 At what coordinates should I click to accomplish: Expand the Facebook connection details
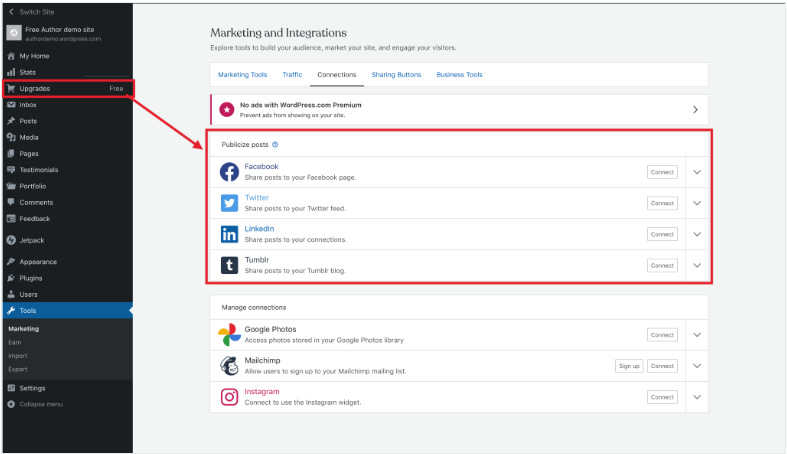[697, 172]
